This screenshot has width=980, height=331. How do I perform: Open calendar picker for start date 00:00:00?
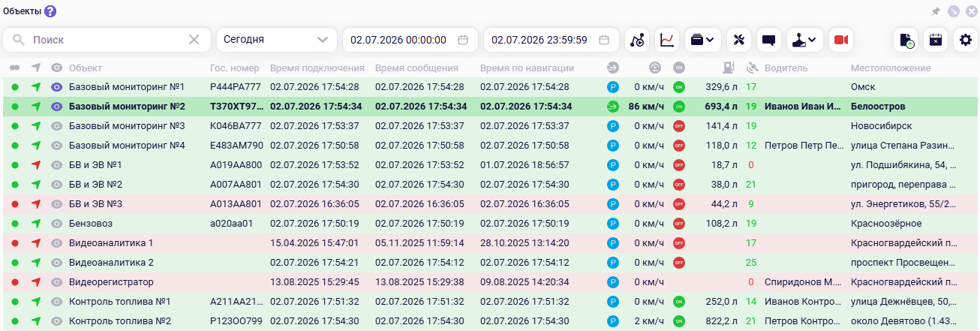[463, 40]
